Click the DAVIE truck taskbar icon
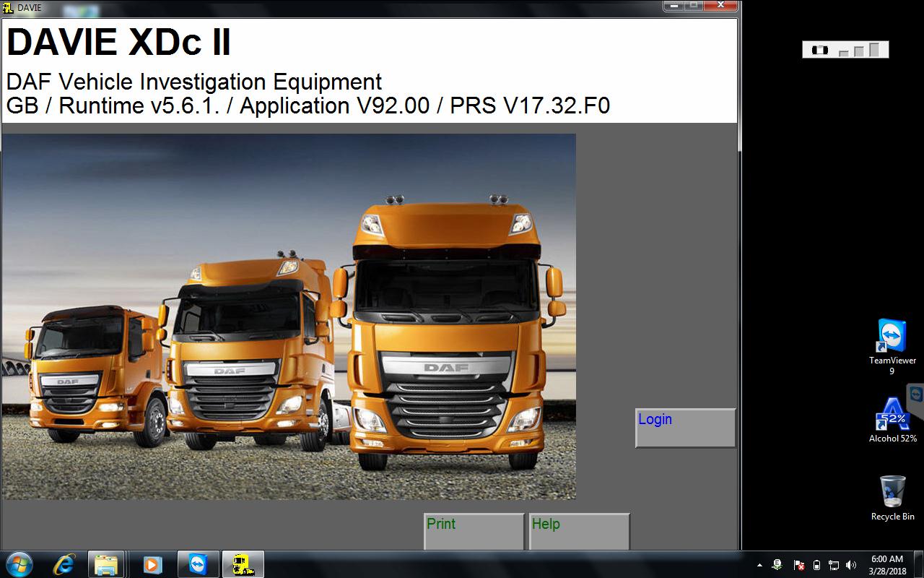Viewport: 924px width, 578px height. pyautogui.click(x=243, y=564)
